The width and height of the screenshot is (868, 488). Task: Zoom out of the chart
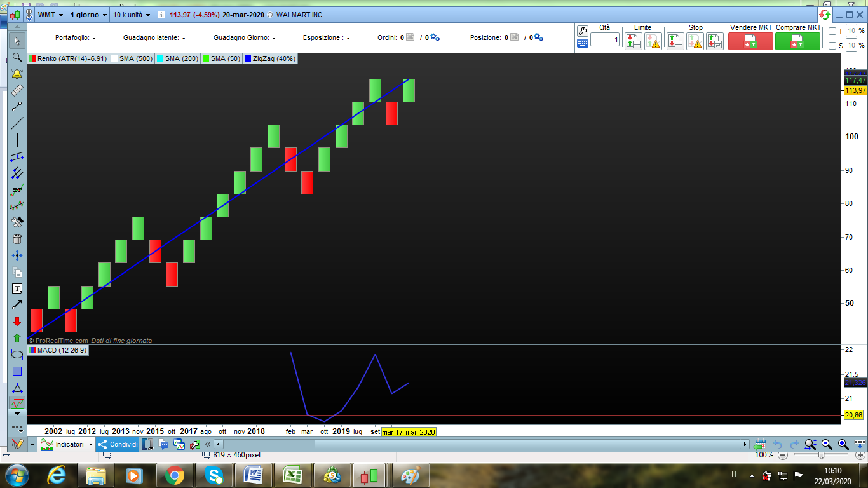pyautogui.click(x=827, y=444)
